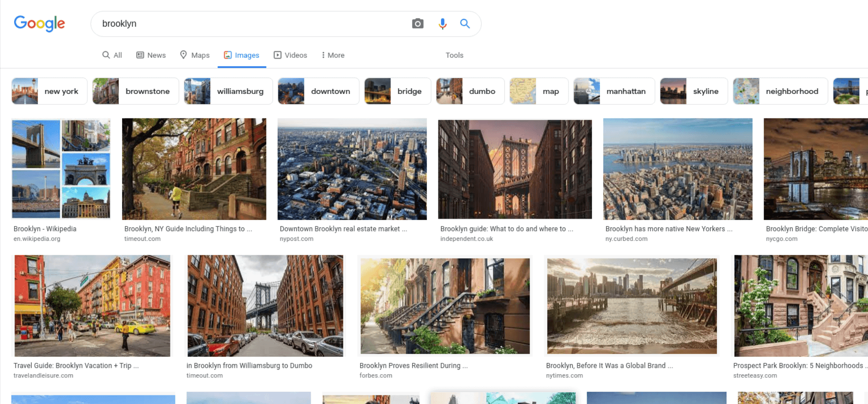
Task: Click 'Downtown Brooklyn real estate market' title
Action: point(343,229)
